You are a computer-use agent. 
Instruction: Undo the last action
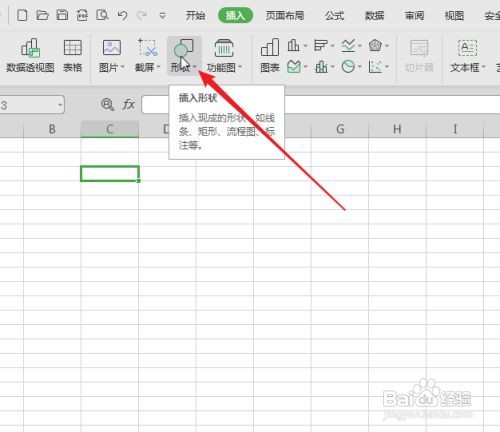(x=122, y=15)
